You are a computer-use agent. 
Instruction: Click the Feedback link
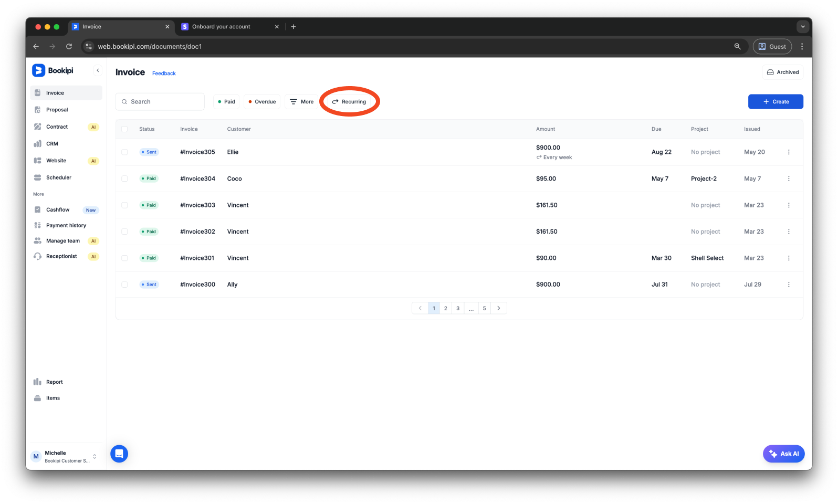(x=164, y=73)
